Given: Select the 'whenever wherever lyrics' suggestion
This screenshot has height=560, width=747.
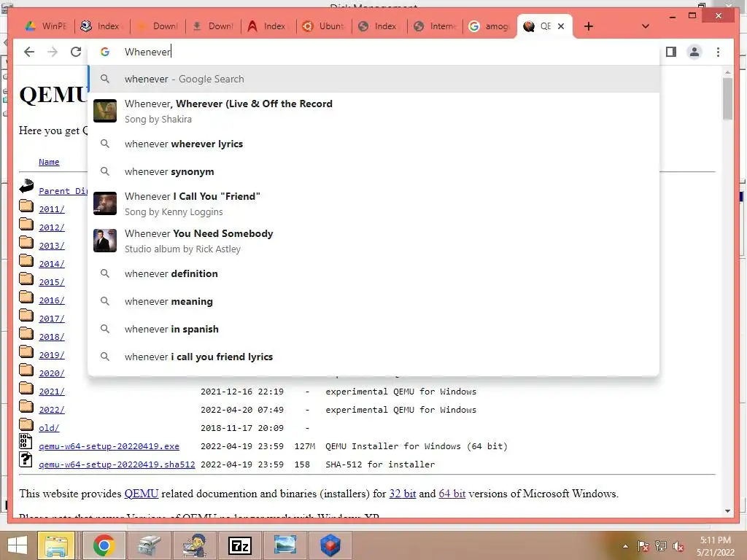Looking at the screenshot, I should coord(374,144).
